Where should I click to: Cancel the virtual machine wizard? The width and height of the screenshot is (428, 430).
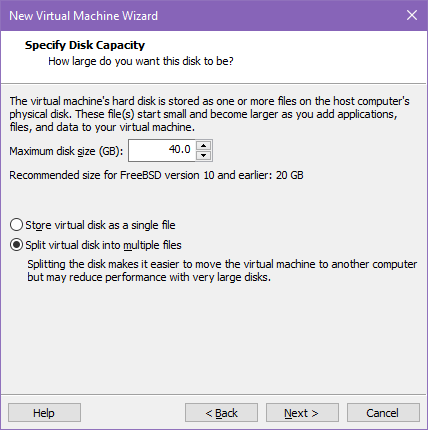click(x=383, y=413)
